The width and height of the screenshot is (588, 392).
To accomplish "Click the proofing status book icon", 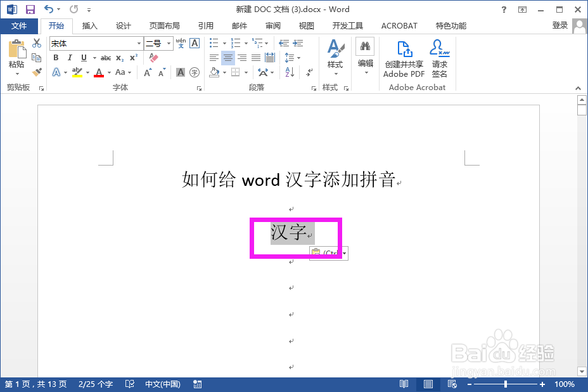I will [130, 384].
